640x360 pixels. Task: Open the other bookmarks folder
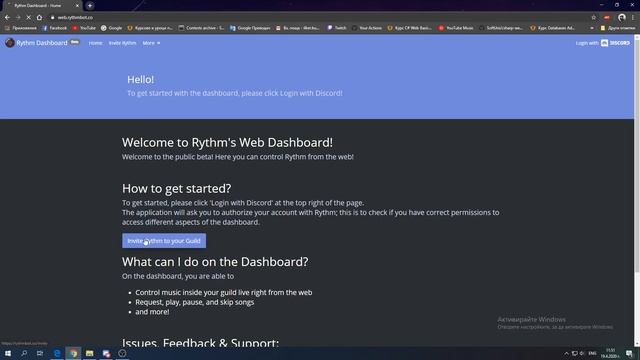[x=618, y=28]
